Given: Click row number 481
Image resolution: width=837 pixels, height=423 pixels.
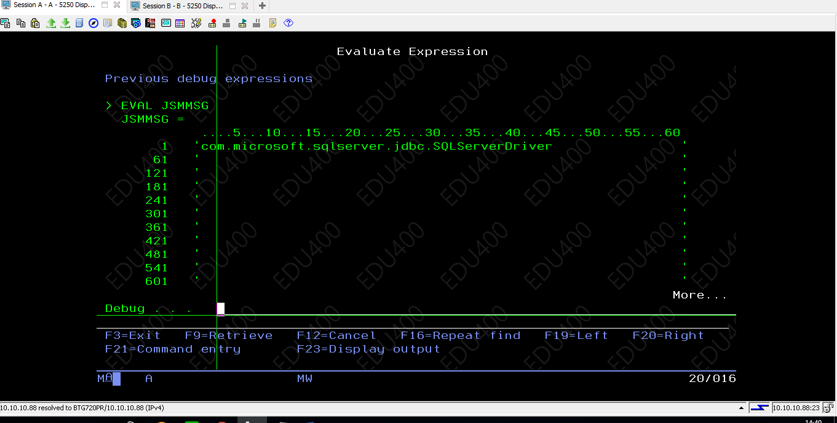Looking at the screenshot, I should point(156,254).
